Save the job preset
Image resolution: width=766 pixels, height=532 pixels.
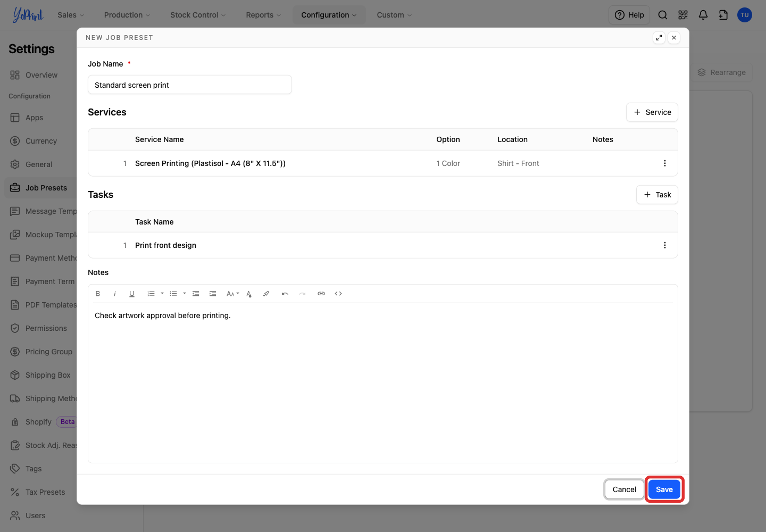(x=664, y=489)
